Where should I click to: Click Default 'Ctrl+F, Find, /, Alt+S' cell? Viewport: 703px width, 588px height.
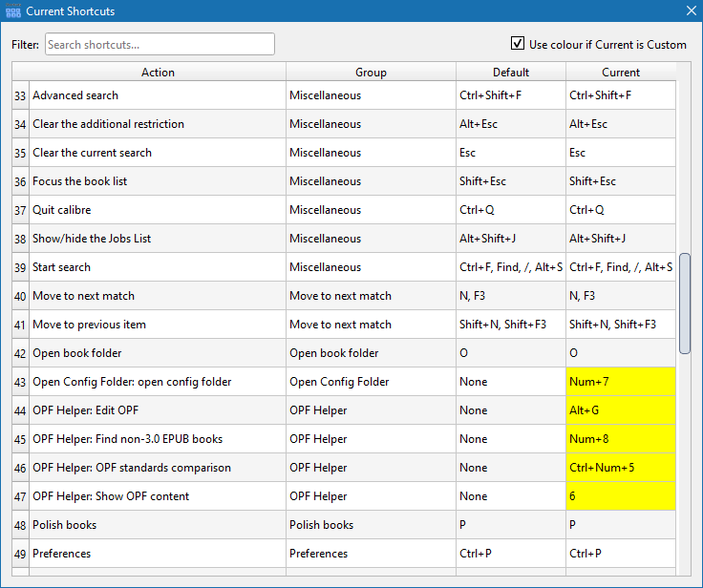pyautogui.click(x=511, y=267)
